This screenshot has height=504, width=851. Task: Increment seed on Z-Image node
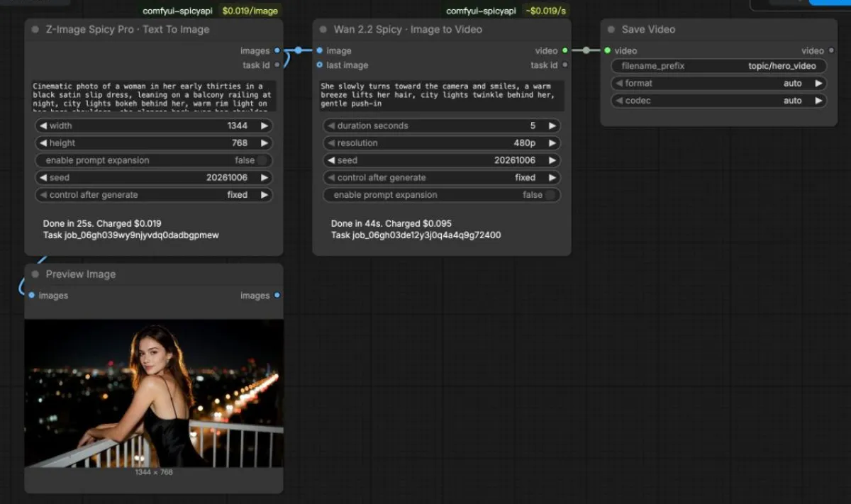click(x=265, y=177)
